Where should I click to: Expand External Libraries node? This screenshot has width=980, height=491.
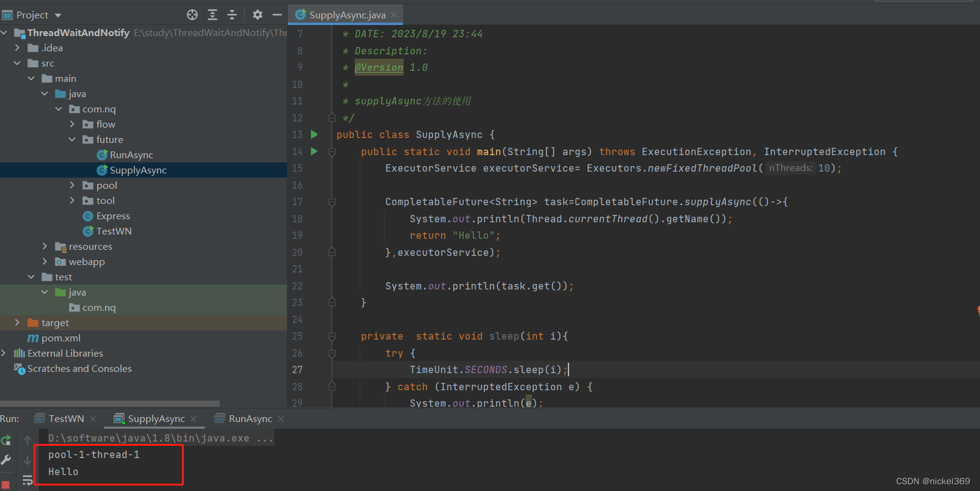click(x=4, y=353)
